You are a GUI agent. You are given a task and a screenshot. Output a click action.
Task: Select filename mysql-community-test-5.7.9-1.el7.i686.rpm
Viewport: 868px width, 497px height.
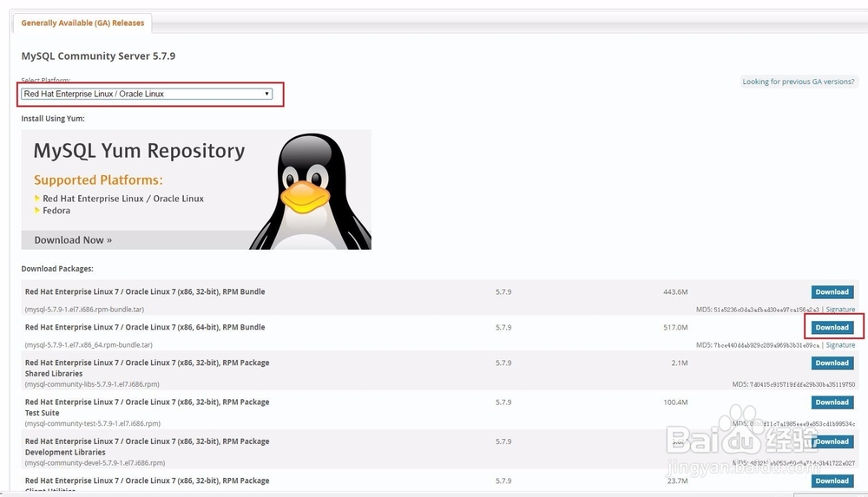tap(93, 423)
